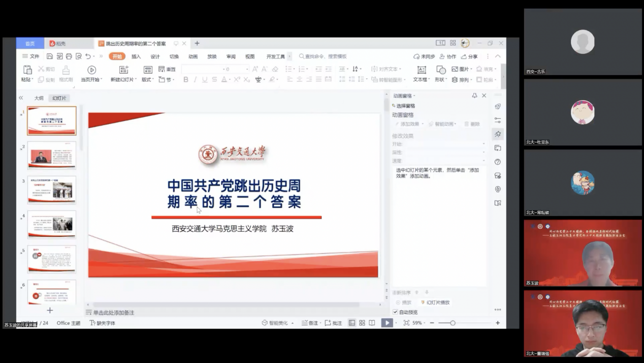The width and height of the screenshot is (644, 363).
Task: Click the 批注 comments button in status bar
Action: [333, 323]
